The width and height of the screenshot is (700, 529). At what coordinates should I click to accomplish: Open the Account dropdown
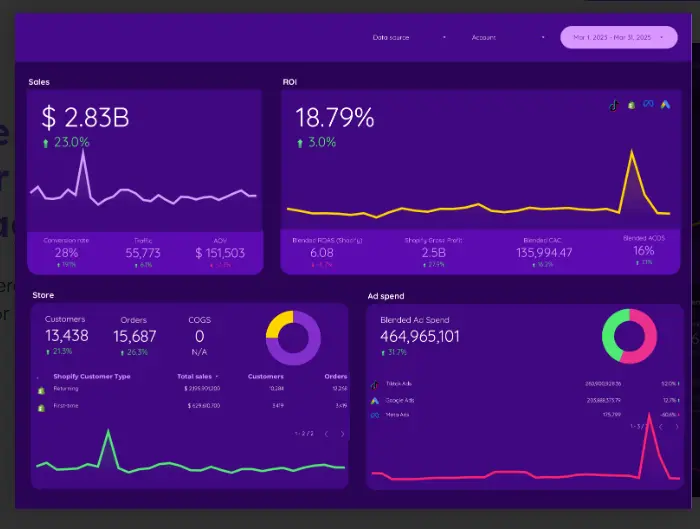tap(508, 37)
